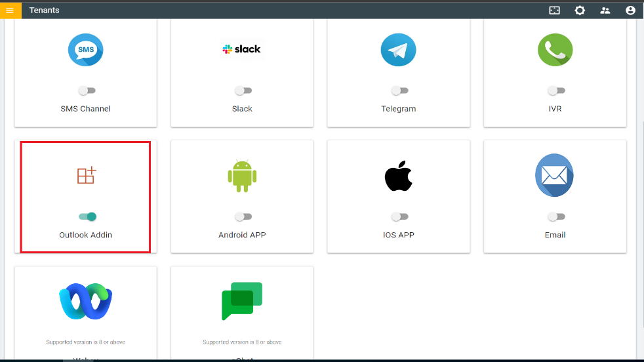This screenshot has height=362, width=644.
Task: Click the Google Chat green icon
Action: (242, 301)
